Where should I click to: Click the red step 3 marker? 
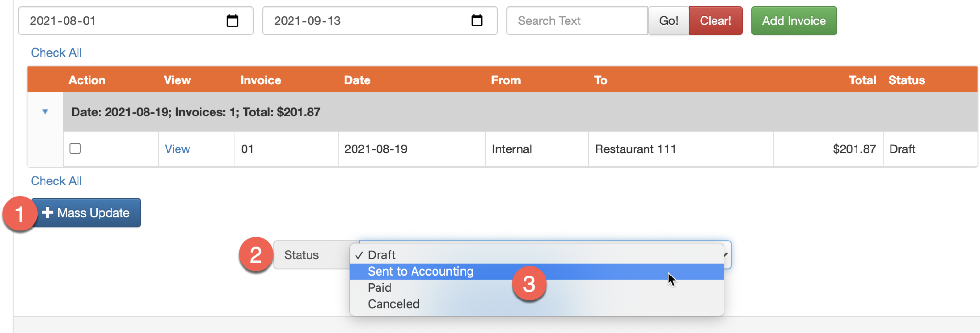pyautogui.click(x=529, y=284)
